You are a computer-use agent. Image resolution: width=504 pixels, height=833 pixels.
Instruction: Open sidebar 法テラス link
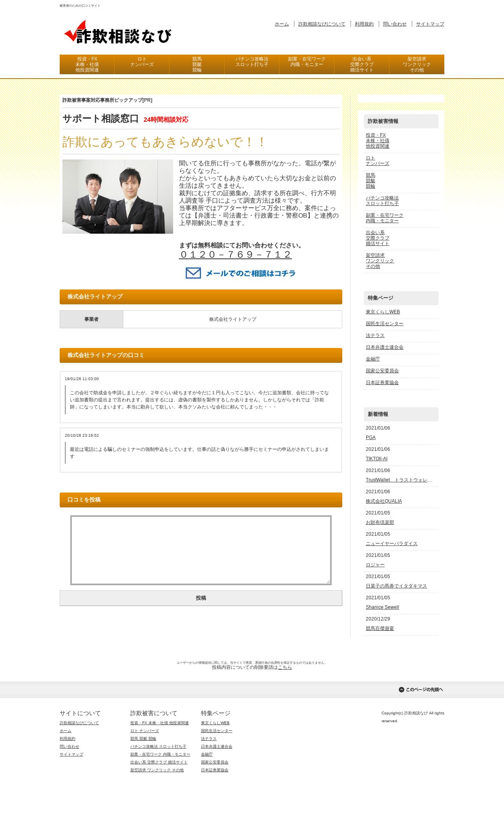pos(375,335)
